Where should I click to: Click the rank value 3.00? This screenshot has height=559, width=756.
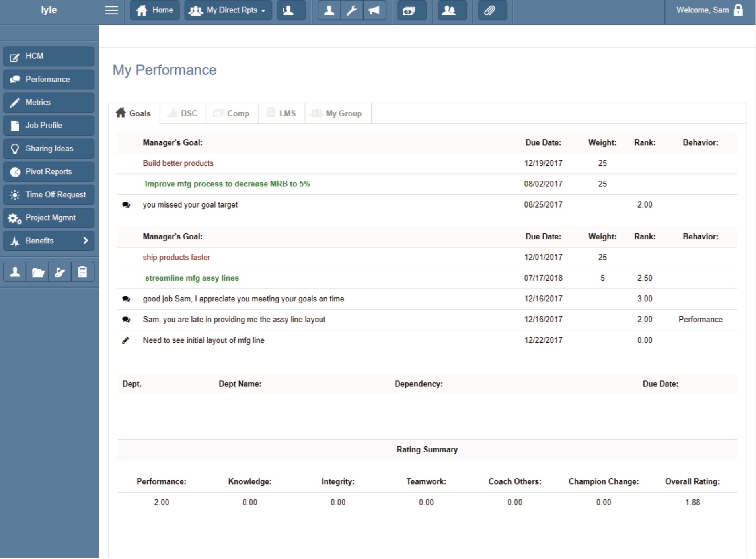point(645,299)
